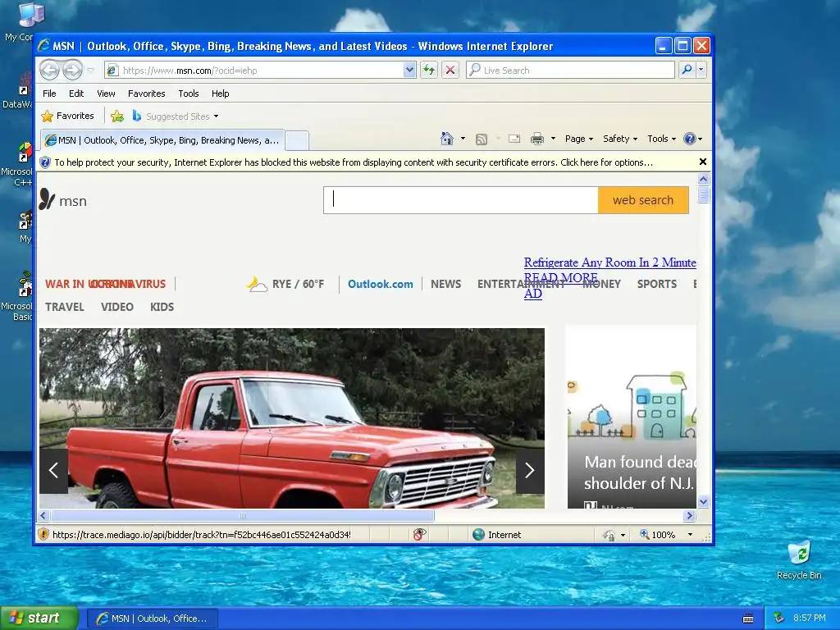Open the KIDS section link

click(162, 307)
